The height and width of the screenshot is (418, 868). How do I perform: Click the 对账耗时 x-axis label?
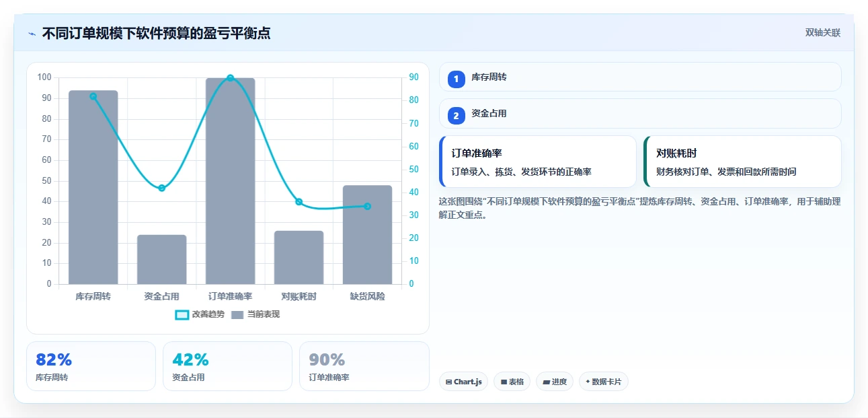(299, 296)
